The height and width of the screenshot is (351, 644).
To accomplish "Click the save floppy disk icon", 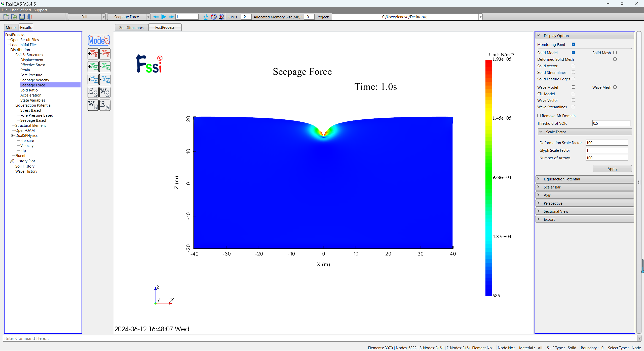I will pyautogui.click(x=22, y=17).
